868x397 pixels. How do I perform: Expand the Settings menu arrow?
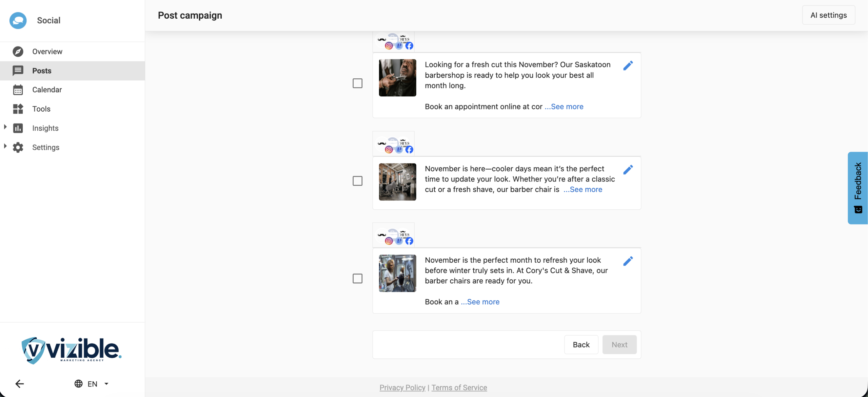[x=5, y=146]
